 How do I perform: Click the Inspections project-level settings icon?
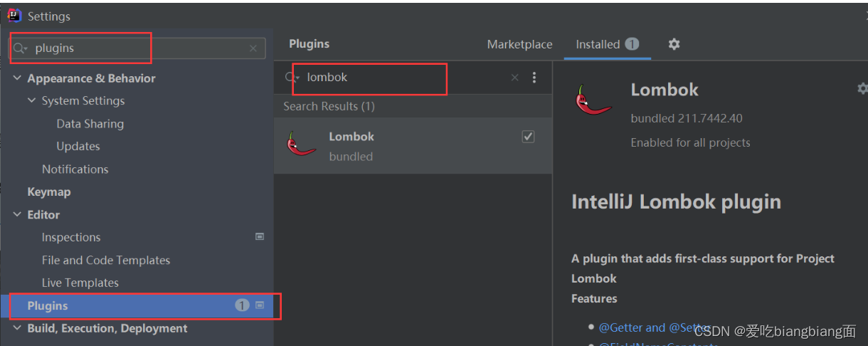click(260, 237)
